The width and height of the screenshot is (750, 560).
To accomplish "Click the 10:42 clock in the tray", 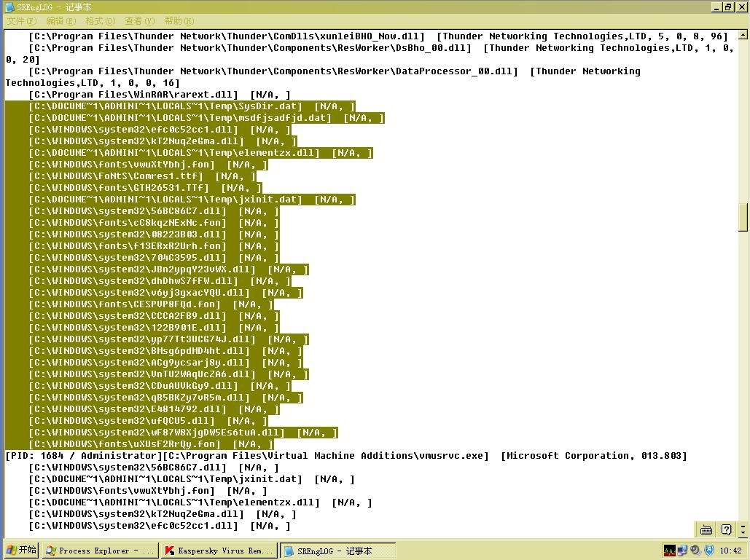I will (730, 551).
